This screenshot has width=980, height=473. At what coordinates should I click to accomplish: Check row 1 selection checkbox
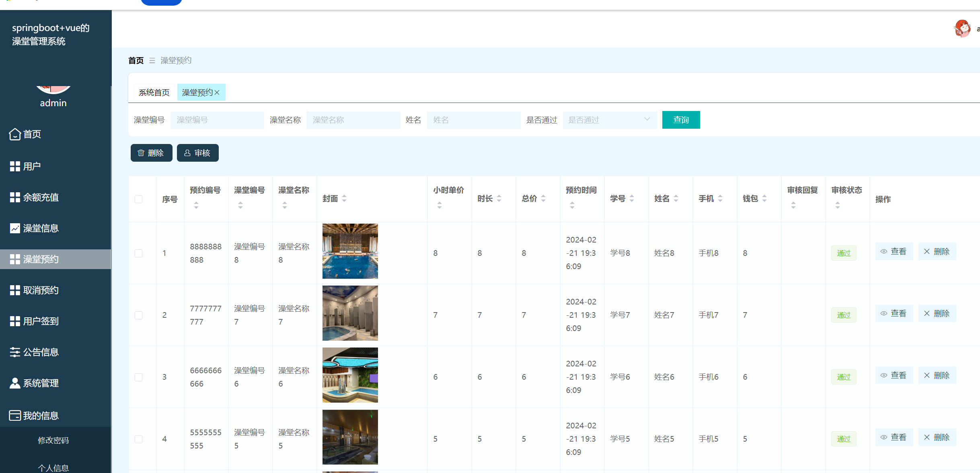[x=139, y=253]
